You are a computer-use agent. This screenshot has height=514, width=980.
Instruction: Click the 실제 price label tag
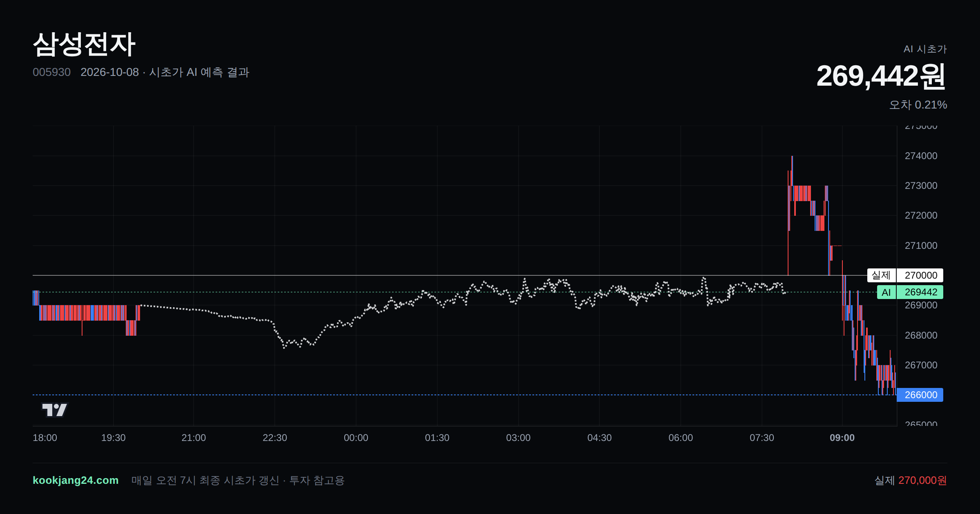point(881,275)
